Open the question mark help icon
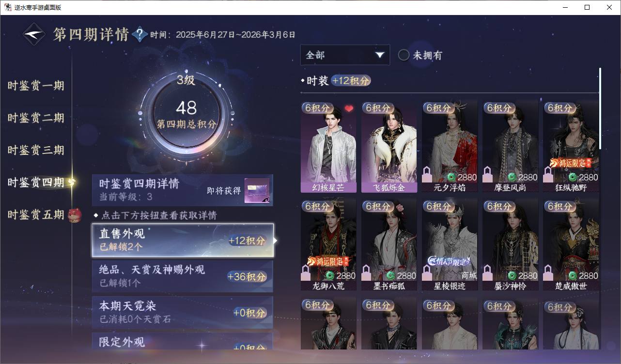This screenshot has height=364, width=621. (x=140, y=34)
